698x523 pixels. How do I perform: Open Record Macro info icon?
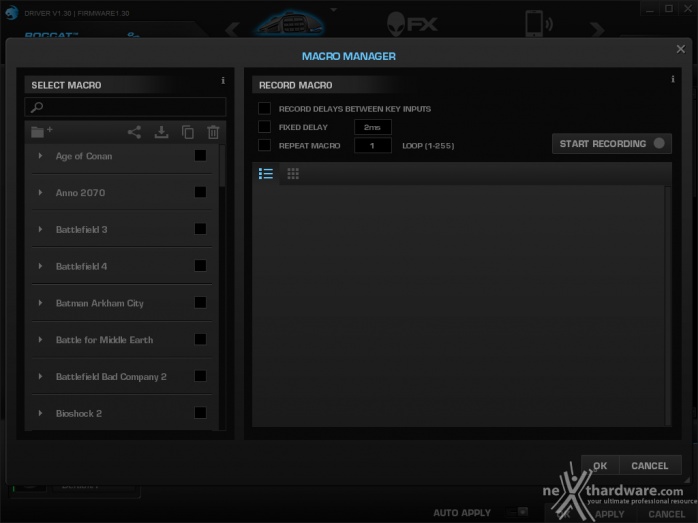tap(673, 79)
